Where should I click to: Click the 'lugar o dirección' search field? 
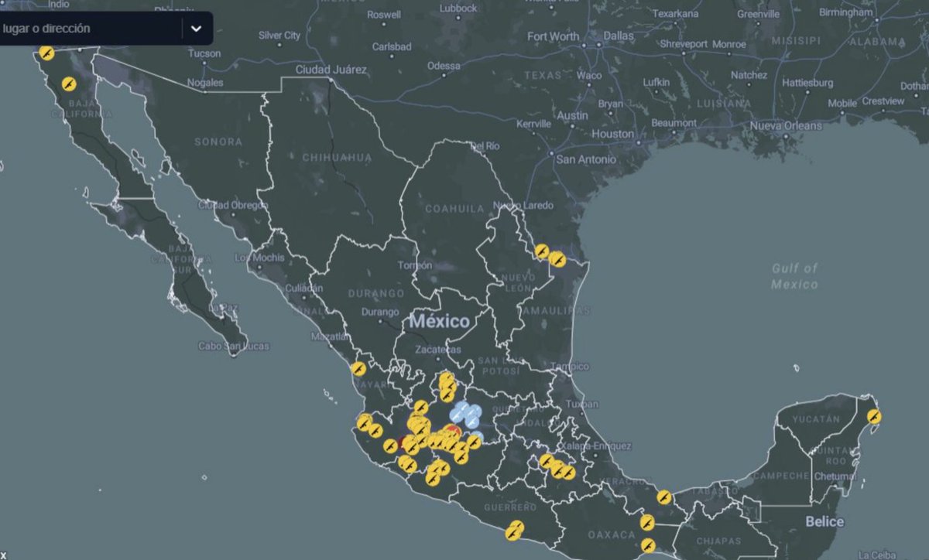point(91,29)
